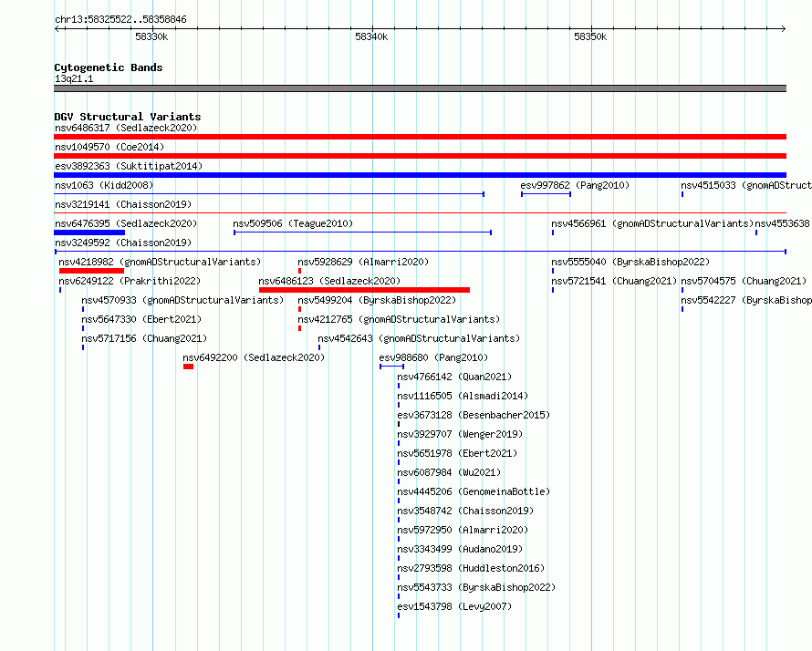
Task: Click the blue bar under esv3892363
Action: pyautogui.click(x=420, y=175)
